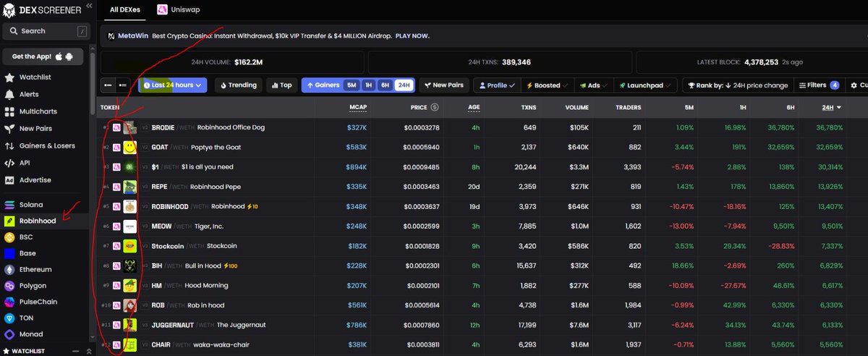This screenshot has height=356, width=868.
Task: Open Last 24 hours dropdown
Action: tap(173, 85)
